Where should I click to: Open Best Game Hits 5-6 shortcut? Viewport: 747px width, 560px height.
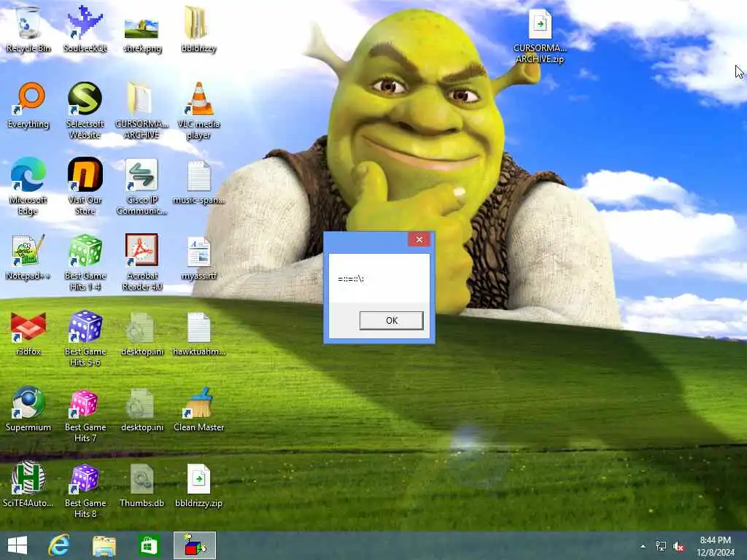(85, 338)
